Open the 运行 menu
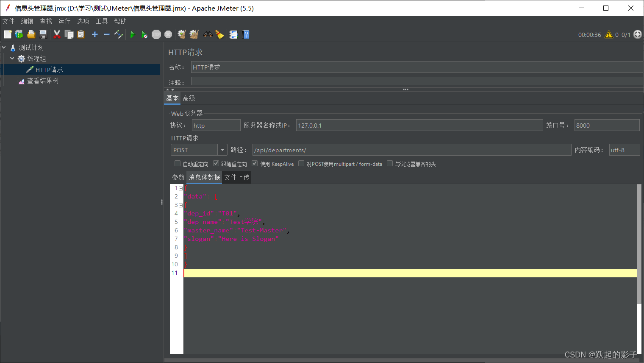Image resolution: width=644 pixels, height=363 pixels. 64,21
